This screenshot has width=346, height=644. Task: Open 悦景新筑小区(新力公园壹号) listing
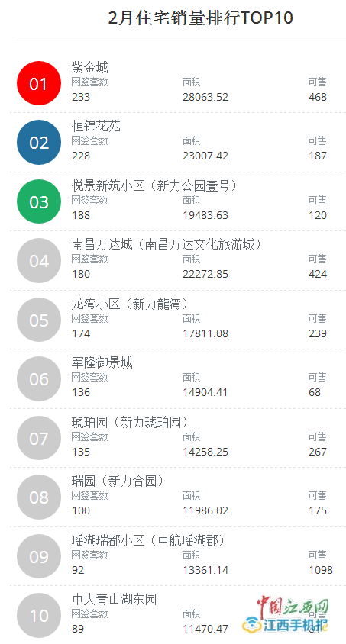(154, 185)
